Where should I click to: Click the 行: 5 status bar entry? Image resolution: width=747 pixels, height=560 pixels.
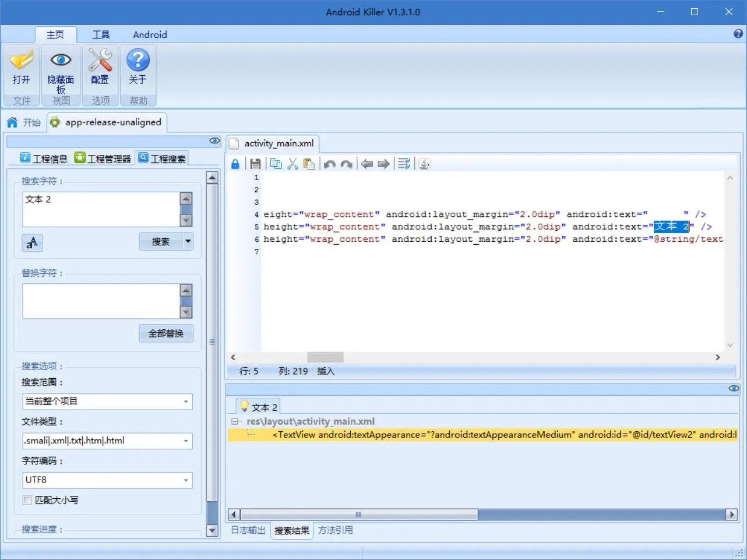point(249,371)
